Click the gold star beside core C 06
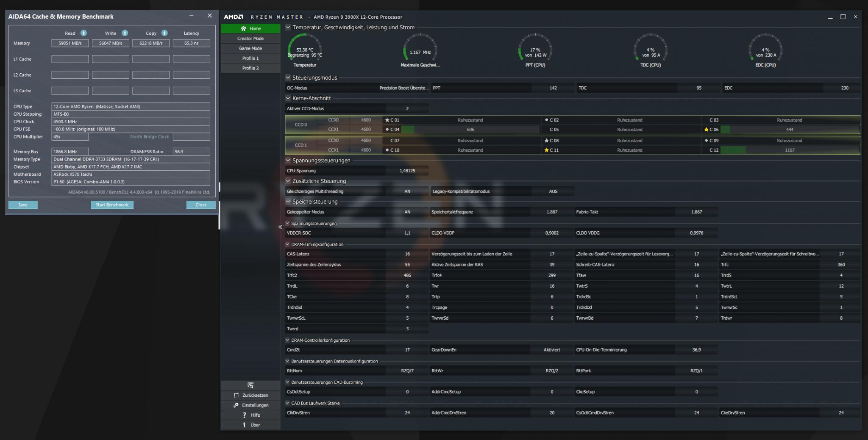The image size is (868, 440). click(706, 130)
